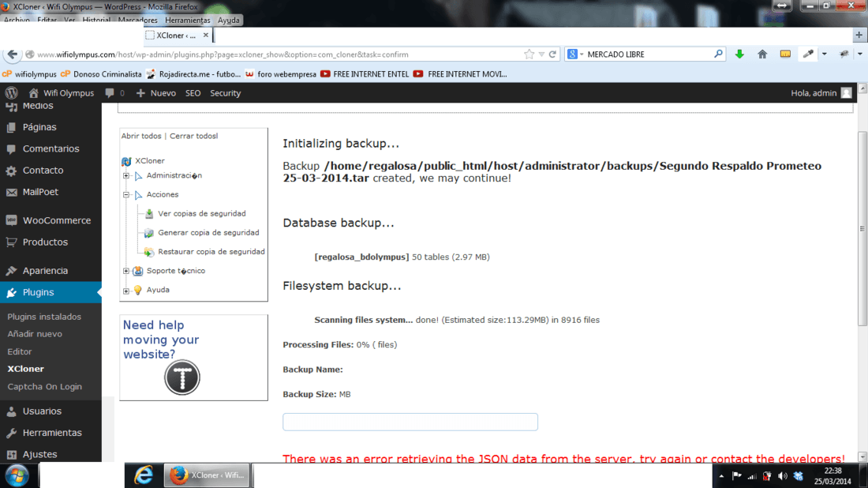The height and width of the screenshot is (488, 868).
Task: Click the Restaurar copia de seguridad icon
Action: click(x=149, y=252)
